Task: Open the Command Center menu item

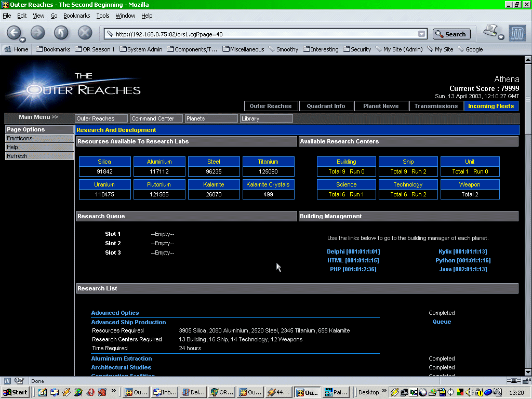Action: (156, 118)
